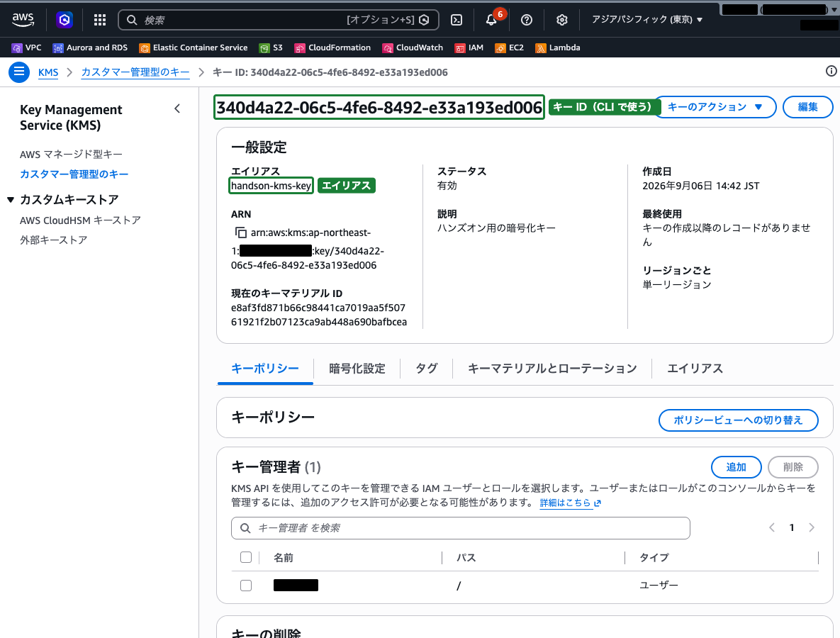Copy the ARN with the copy icon

[241, 233]
